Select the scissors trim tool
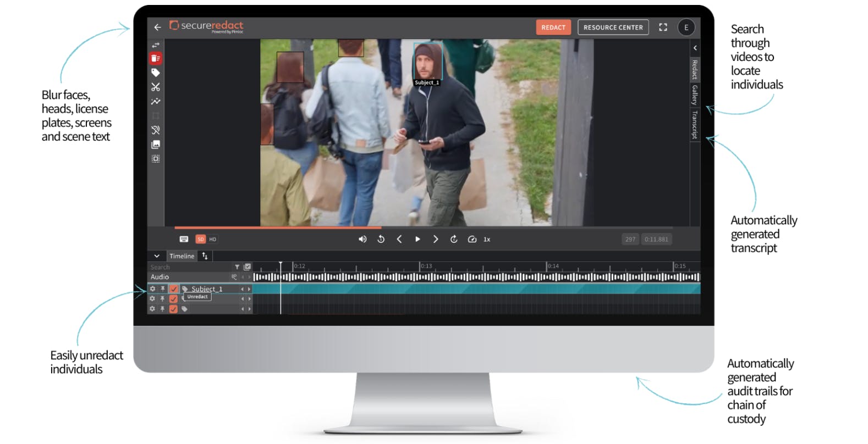Viewport: 868px width, 444px height. 156,87
